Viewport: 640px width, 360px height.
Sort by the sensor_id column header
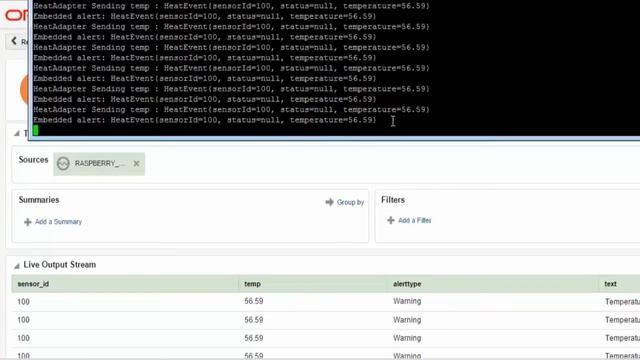pyautogui.click(x=33, y=284)
